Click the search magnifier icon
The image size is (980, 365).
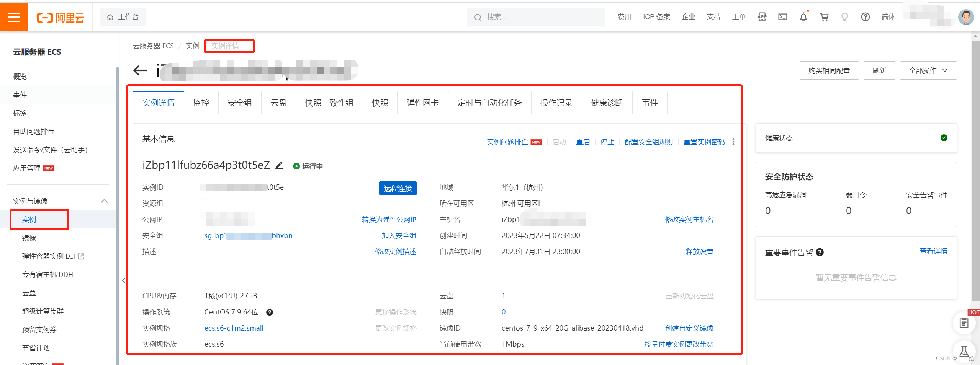(x=478, y=17)
